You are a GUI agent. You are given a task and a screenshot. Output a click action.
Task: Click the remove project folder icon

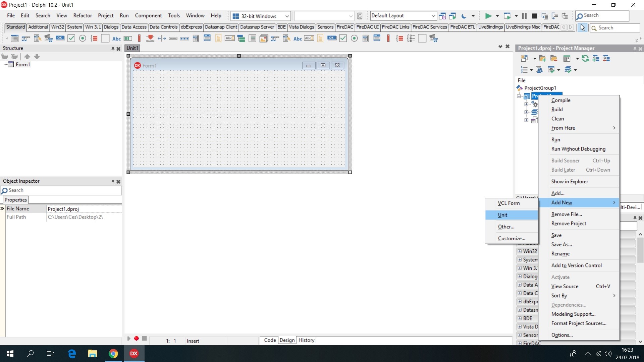(x=554, y=58)
